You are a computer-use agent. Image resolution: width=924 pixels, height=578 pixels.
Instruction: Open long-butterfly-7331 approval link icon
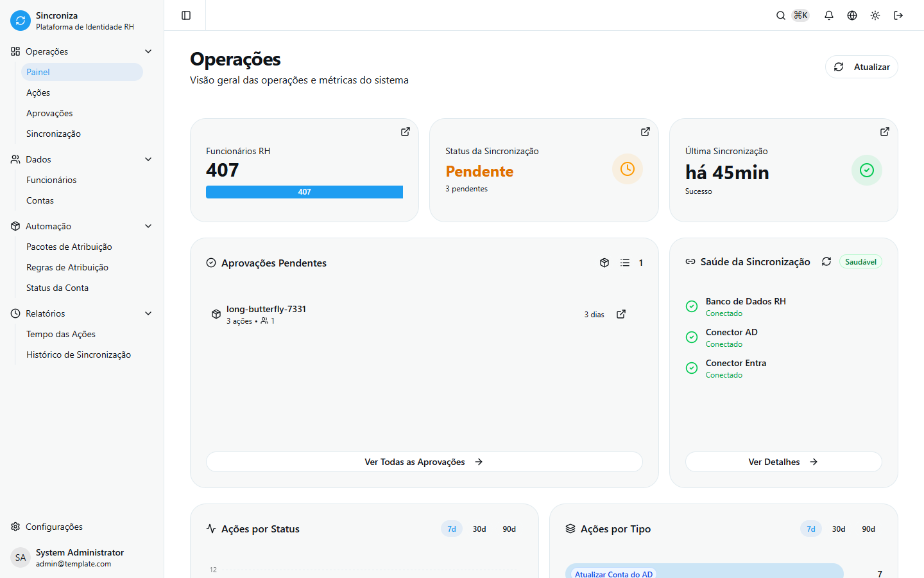coord(621,314)
